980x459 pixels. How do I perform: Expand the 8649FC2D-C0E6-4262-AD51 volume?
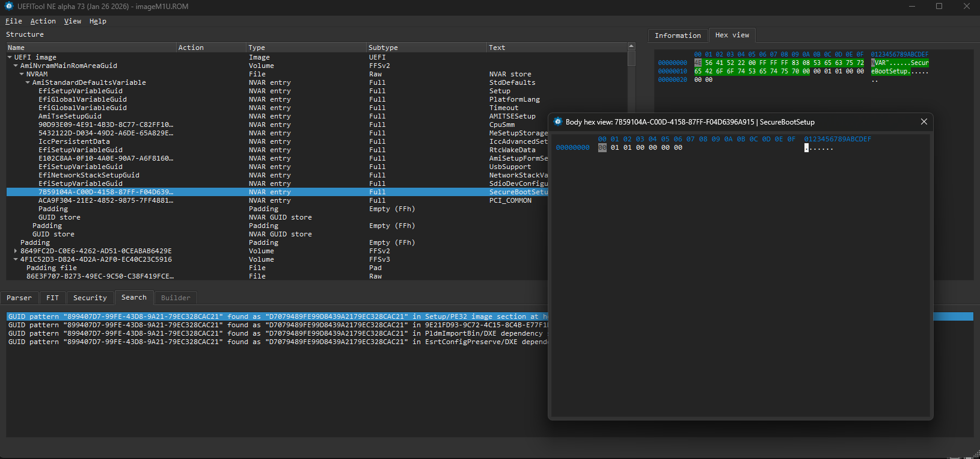16,251
